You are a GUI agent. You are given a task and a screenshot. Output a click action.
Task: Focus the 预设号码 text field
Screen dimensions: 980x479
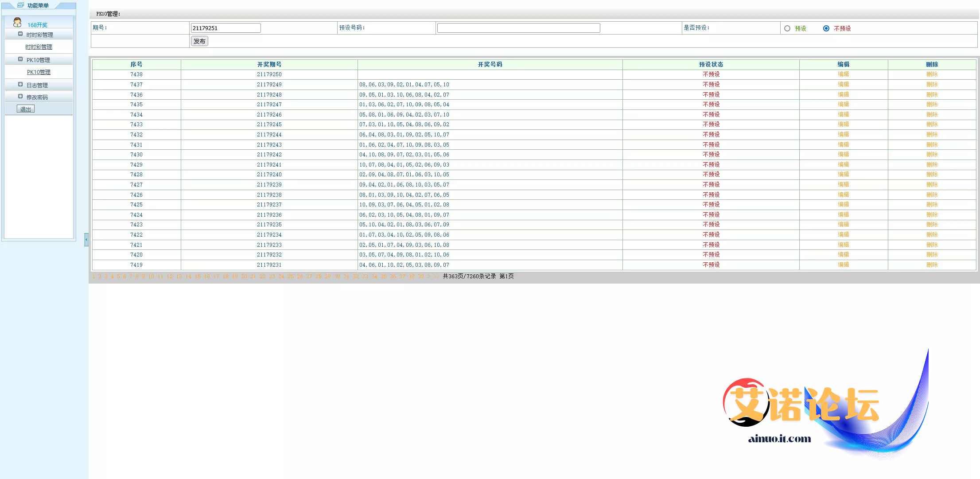(x=518, y=28)
